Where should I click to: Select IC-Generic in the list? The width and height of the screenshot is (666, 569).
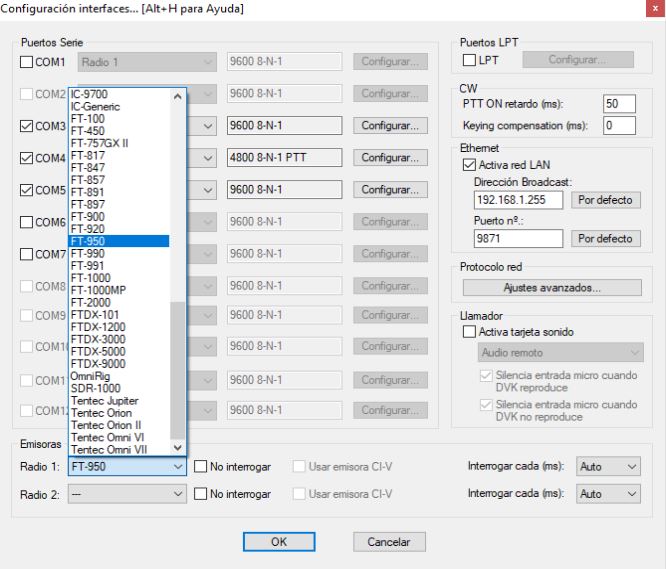119,107
